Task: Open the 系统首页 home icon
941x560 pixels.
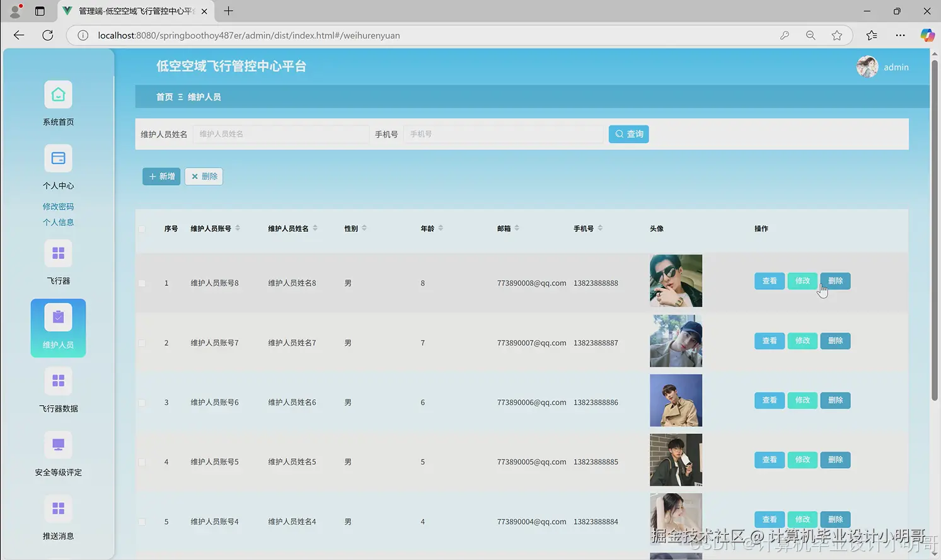Action: click(58, 94)
